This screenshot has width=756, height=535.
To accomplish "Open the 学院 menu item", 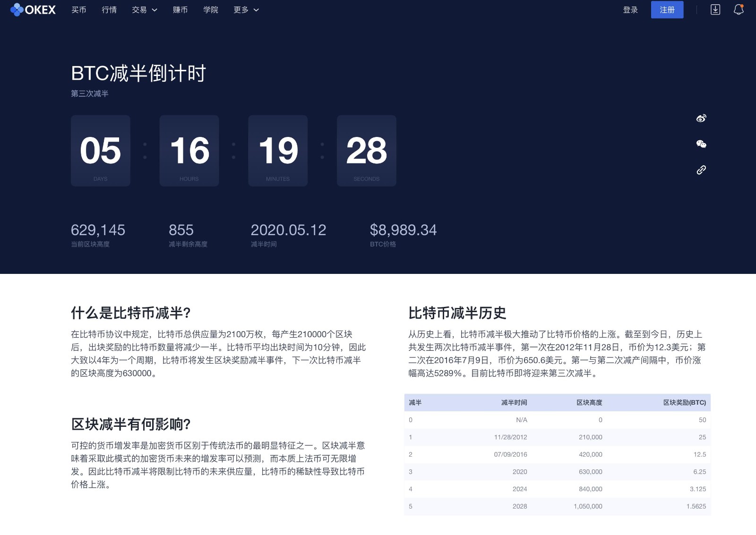I will [211, 9].
